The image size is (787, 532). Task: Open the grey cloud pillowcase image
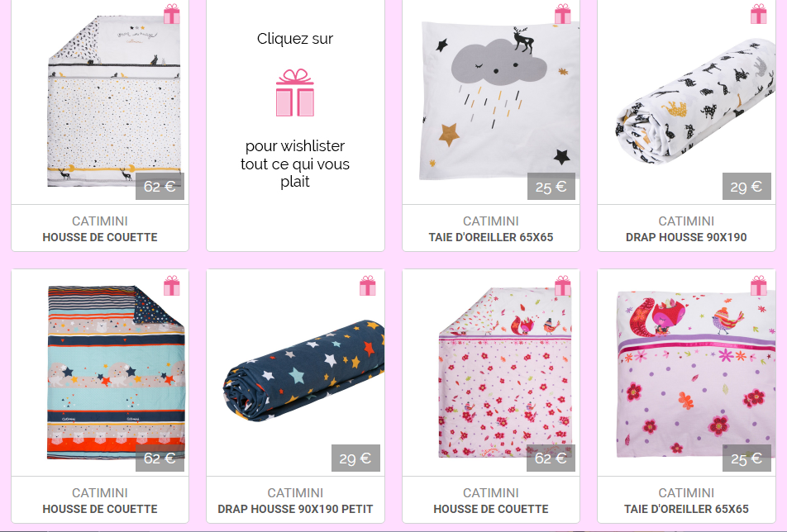[x=499, y=100]
